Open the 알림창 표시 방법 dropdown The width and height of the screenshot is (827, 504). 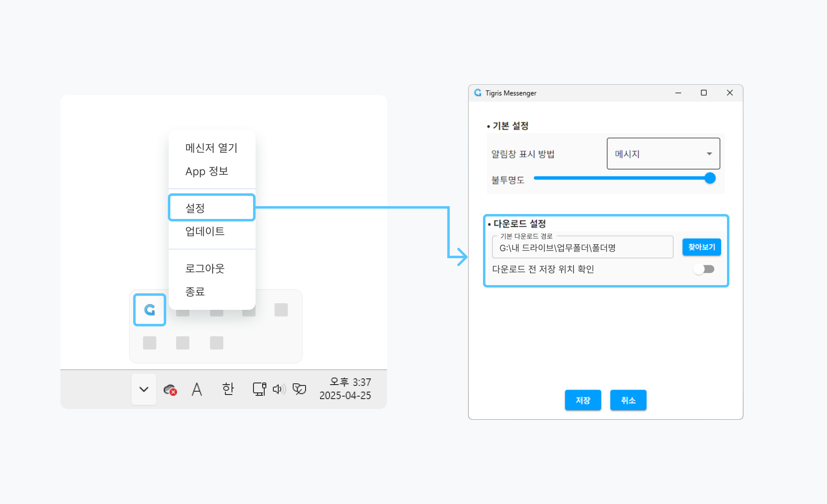663,154
